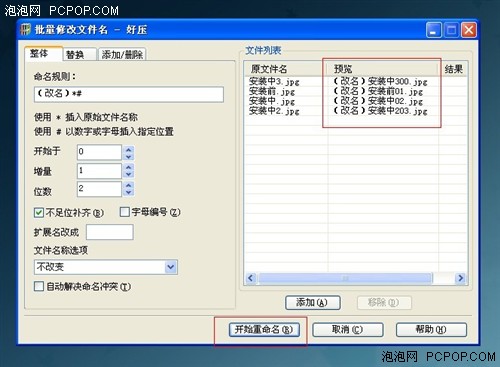Screen dimensions: 500x367
Task: Click preview name (改名)安装中203.jpg
Action: [380, 110]
